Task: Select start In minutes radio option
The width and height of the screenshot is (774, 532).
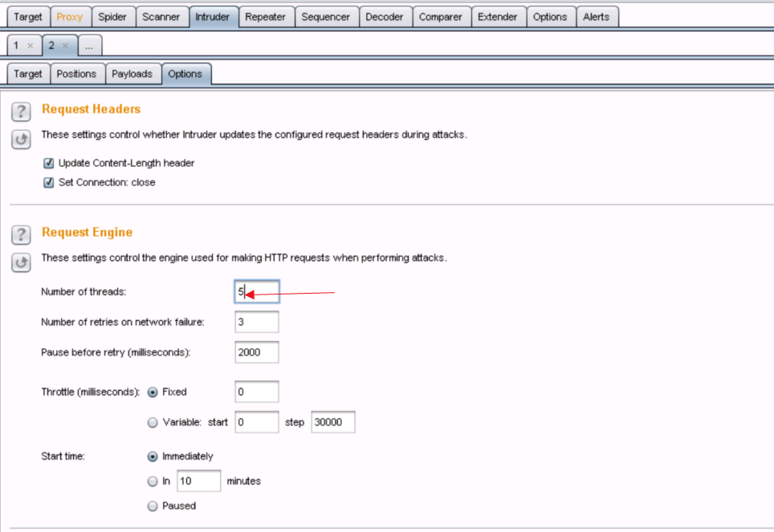Action: [x=153, y=481]
